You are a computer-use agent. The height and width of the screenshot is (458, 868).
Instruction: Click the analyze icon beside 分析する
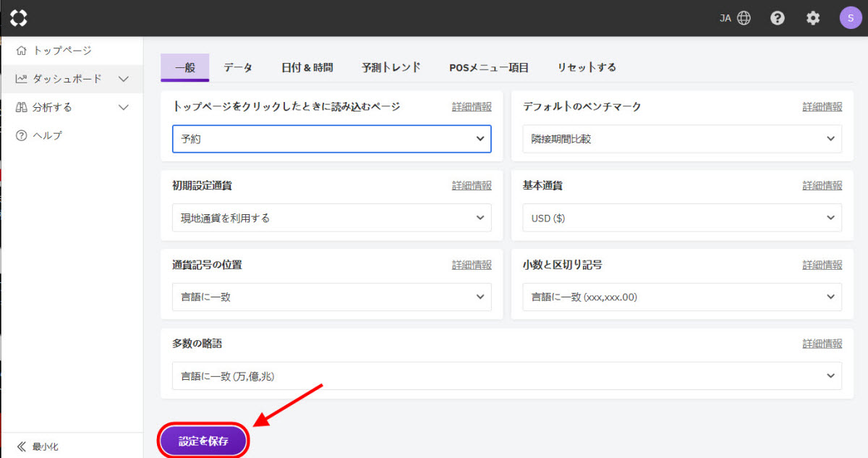pos(21,107)
